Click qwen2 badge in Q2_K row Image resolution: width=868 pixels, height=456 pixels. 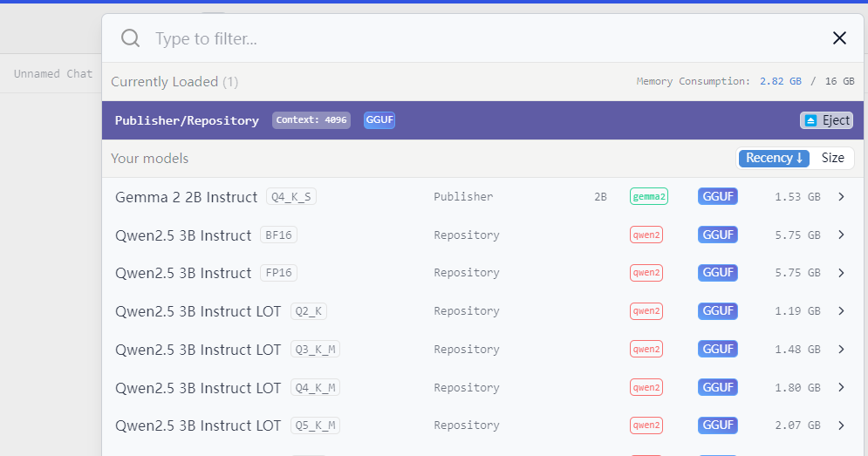pos(646,311)
